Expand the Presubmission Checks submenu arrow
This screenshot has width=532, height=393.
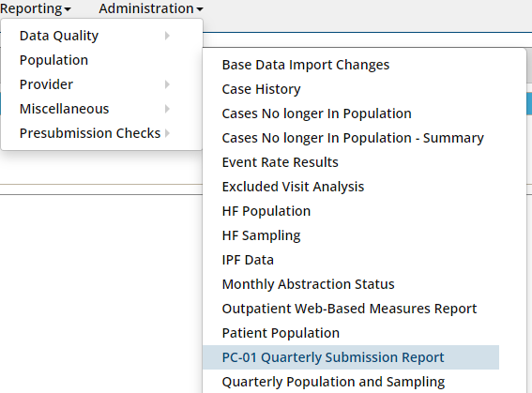tap(167, 133)
